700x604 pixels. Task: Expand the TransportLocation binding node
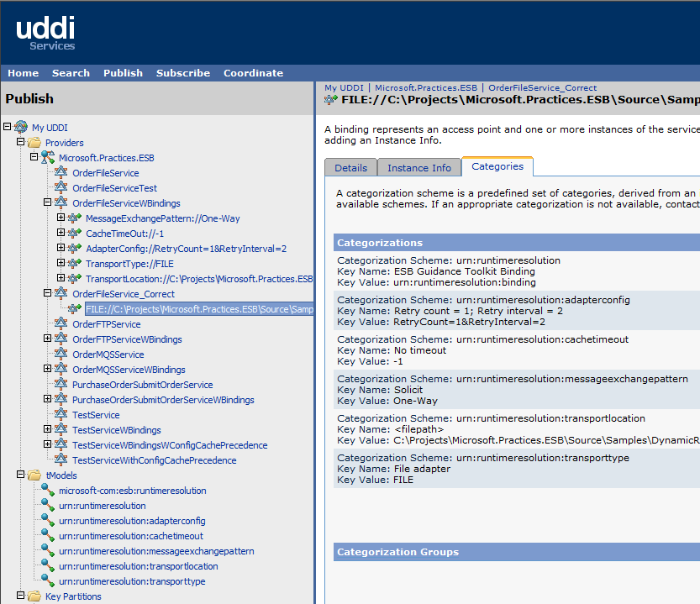coord(61,278)
